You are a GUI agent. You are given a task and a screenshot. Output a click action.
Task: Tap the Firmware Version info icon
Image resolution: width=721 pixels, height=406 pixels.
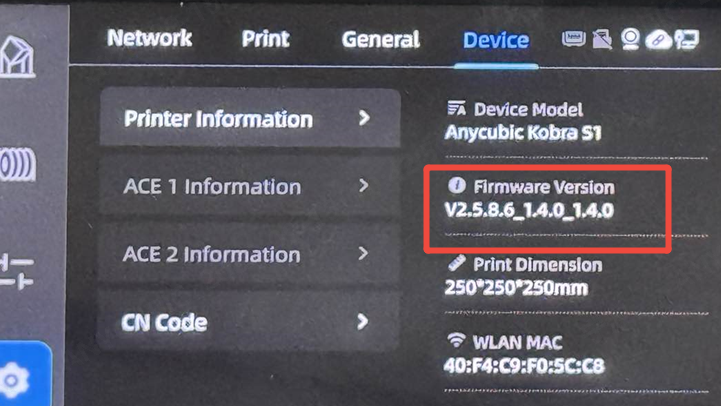click(457, 185)
